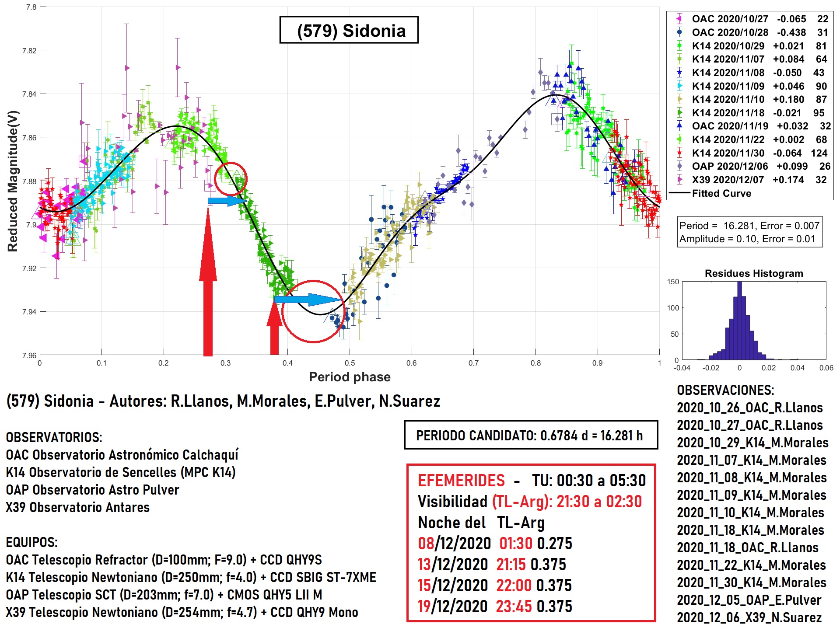The width and height of the screenshot is (840, 631).
Task: Select 2020_12_05_OAP_E.Pulver observation
Action: click(x=749, y=600)
